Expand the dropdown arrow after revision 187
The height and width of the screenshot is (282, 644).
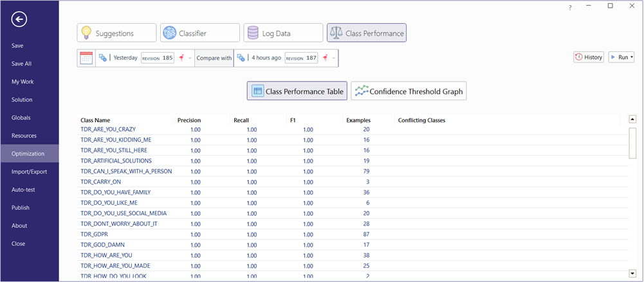coord(333,58)
